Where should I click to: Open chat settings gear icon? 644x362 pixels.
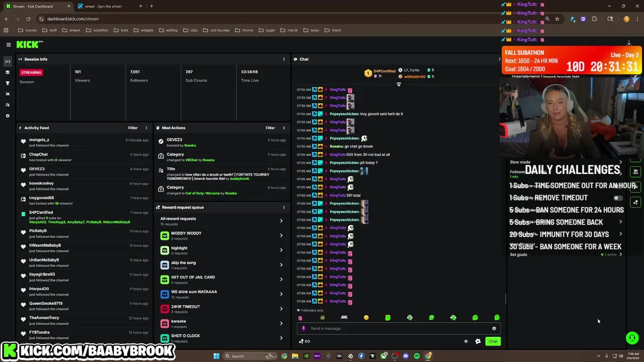[466, 341]
